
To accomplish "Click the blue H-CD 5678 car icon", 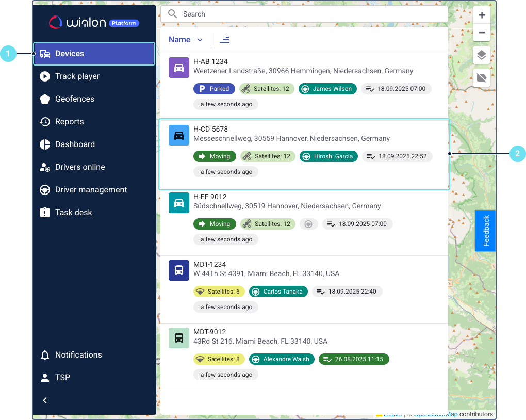I will 179,135.
